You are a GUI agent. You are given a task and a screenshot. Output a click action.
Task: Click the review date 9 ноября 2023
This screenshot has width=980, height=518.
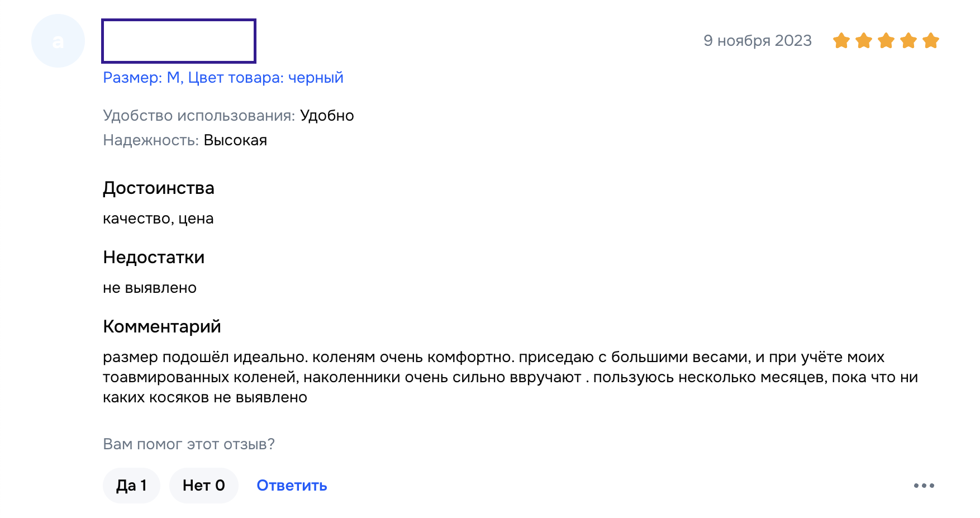757,41
